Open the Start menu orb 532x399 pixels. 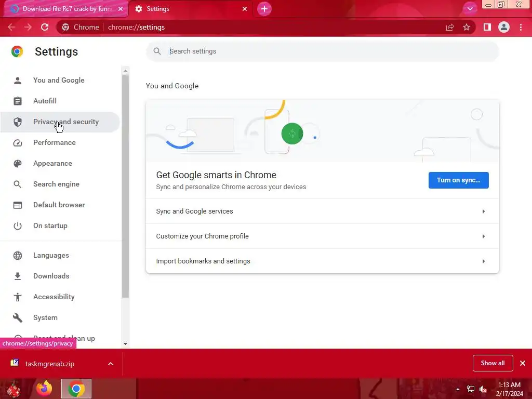[14, 390]
